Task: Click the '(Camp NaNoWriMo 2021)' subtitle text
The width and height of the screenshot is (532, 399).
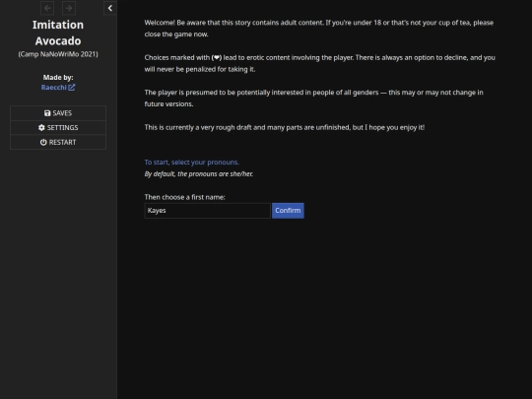Action: click(58, 54)
